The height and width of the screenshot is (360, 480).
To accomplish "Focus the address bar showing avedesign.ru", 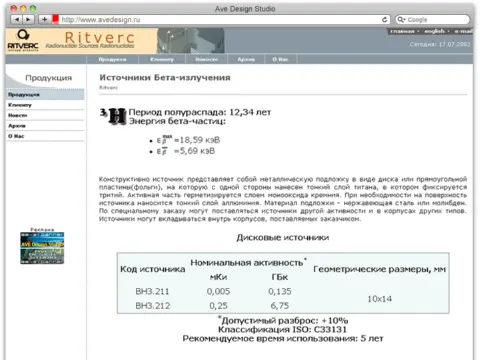I will [220, 20].
